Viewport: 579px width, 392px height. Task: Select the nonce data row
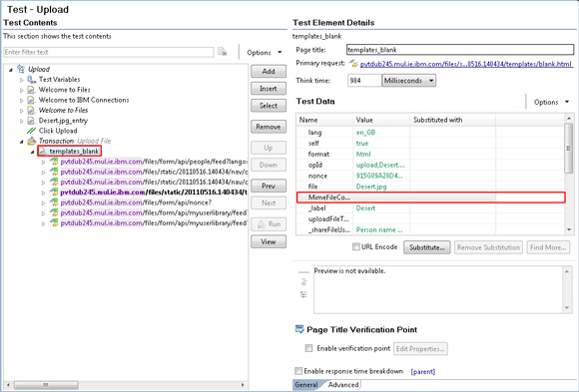click(430, 176)
